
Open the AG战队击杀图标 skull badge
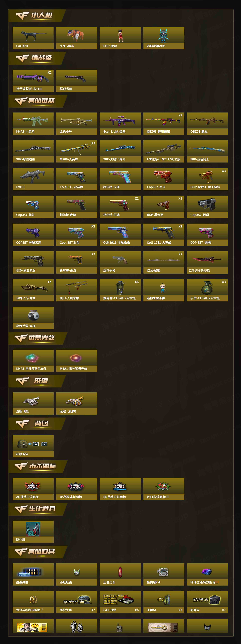(x=33, y=489)
